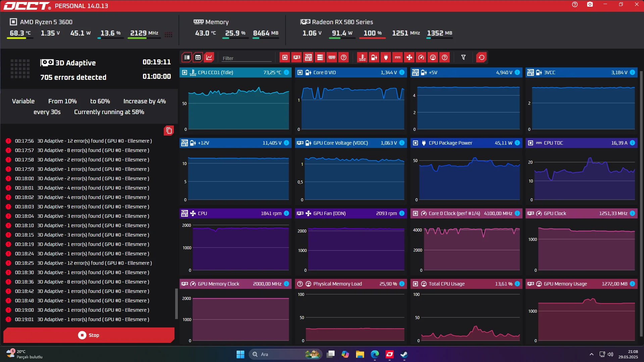Open info for CPU TDC graph
The height and width of the screenshot is (362, 644).
pyautogui.click(x=633, y=143)
